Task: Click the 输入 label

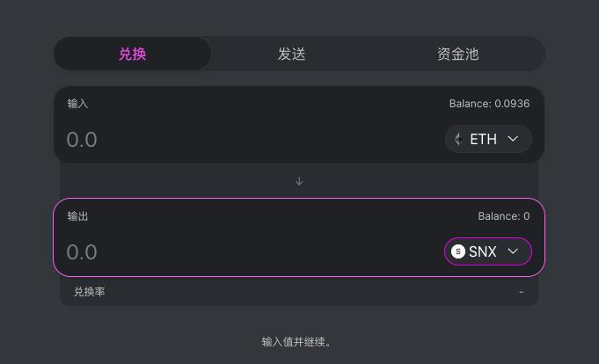Action: (77, 104)
